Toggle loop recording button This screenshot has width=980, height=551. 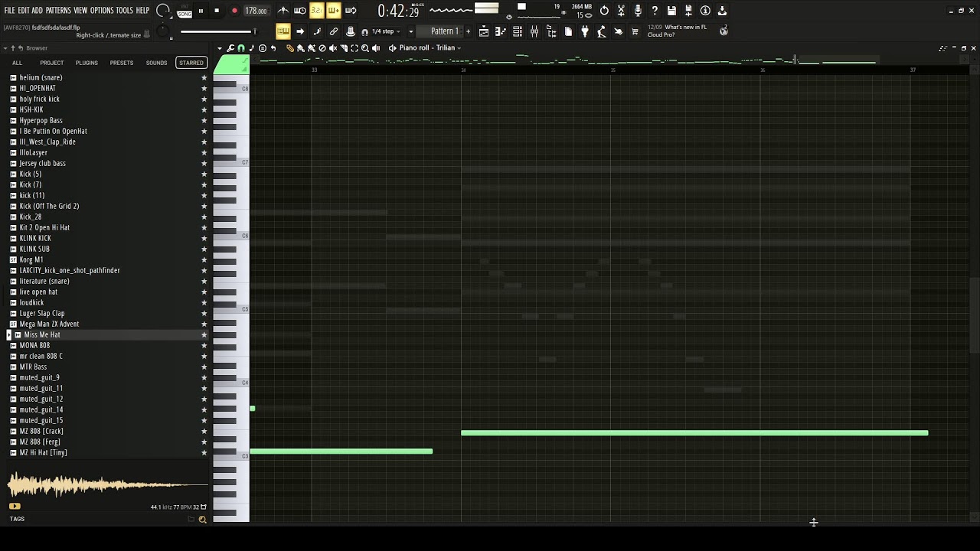coord(351,11)
